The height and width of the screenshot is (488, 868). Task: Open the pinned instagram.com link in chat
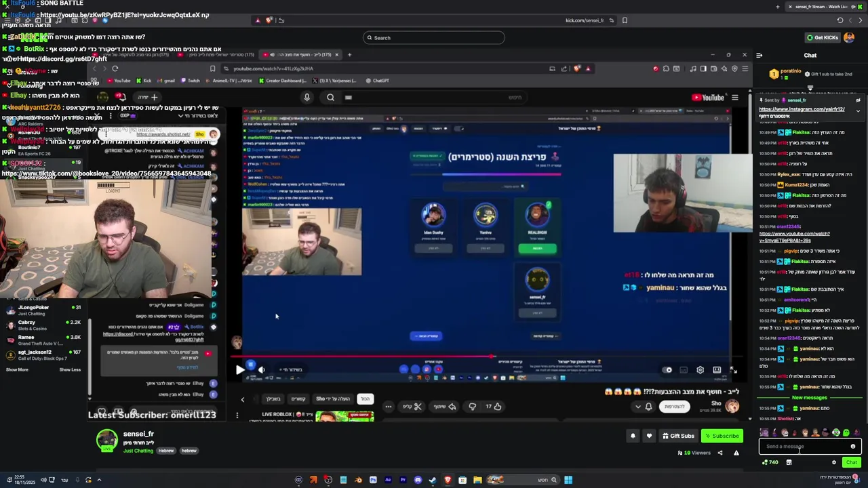[x=802, y=109]
